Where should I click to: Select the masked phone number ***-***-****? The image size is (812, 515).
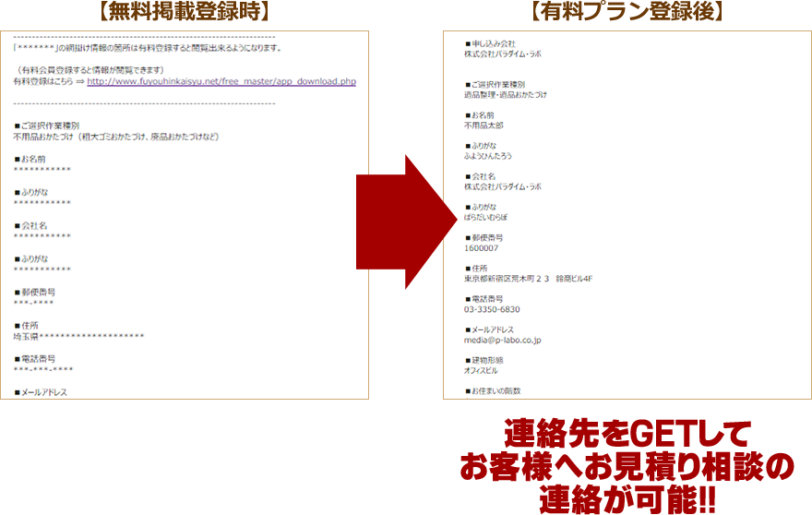[43, 369]
